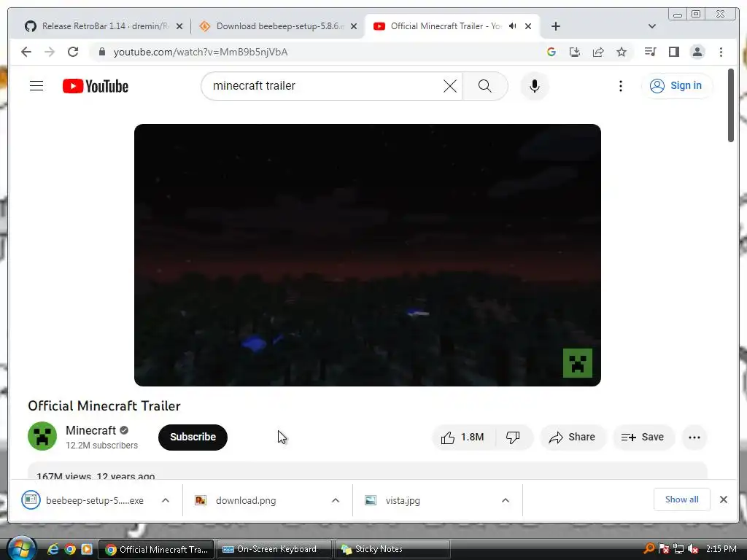Switch to Download beebeep-setup tab
This screenshot has width=747, height=560.
[x=276, y=26]
